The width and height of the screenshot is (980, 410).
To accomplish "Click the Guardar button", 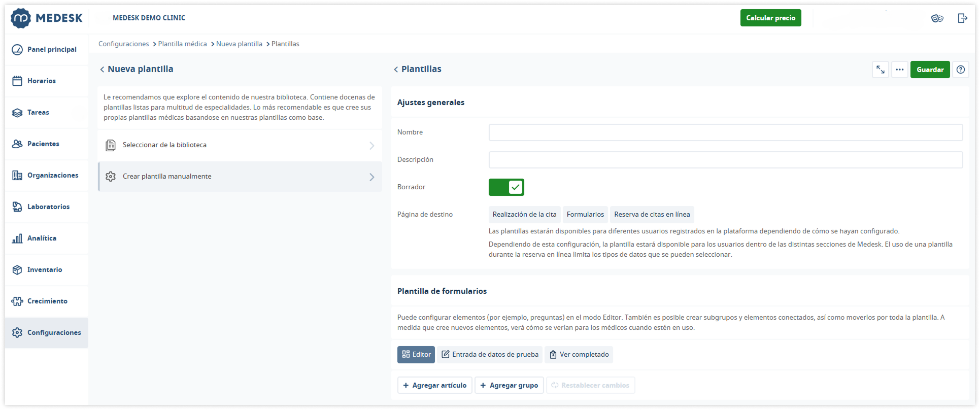I will click(x=930, y=70).
